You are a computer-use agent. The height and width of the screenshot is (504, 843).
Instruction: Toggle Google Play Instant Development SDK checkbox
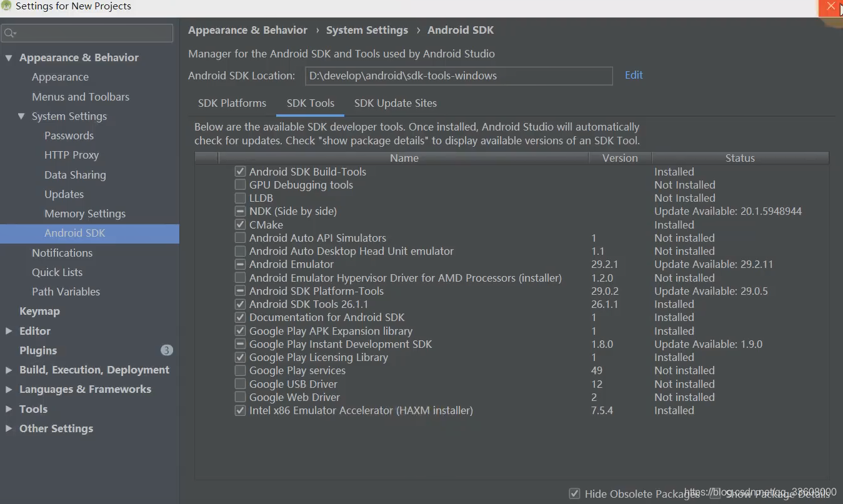click(x=240, y=344)
